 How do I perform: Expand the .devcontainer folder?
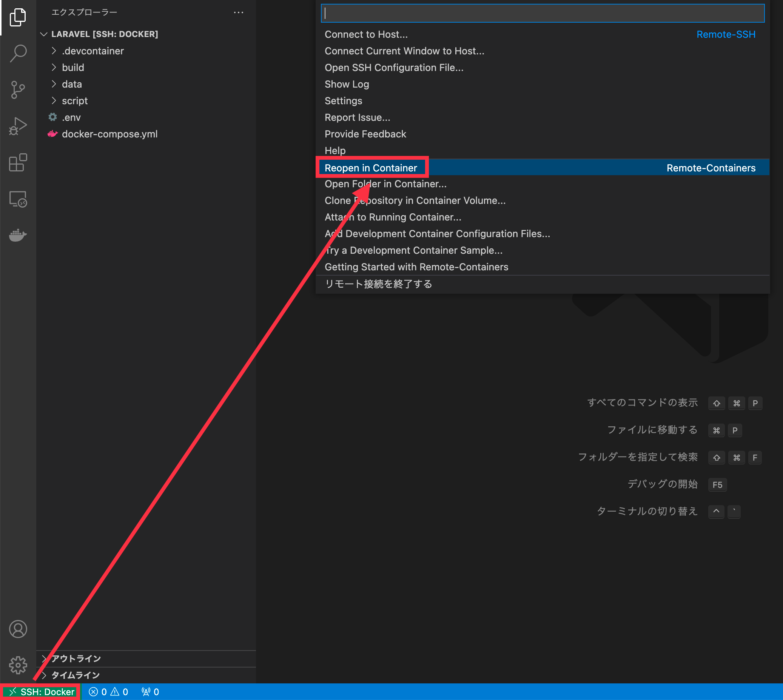click(92, 51)
